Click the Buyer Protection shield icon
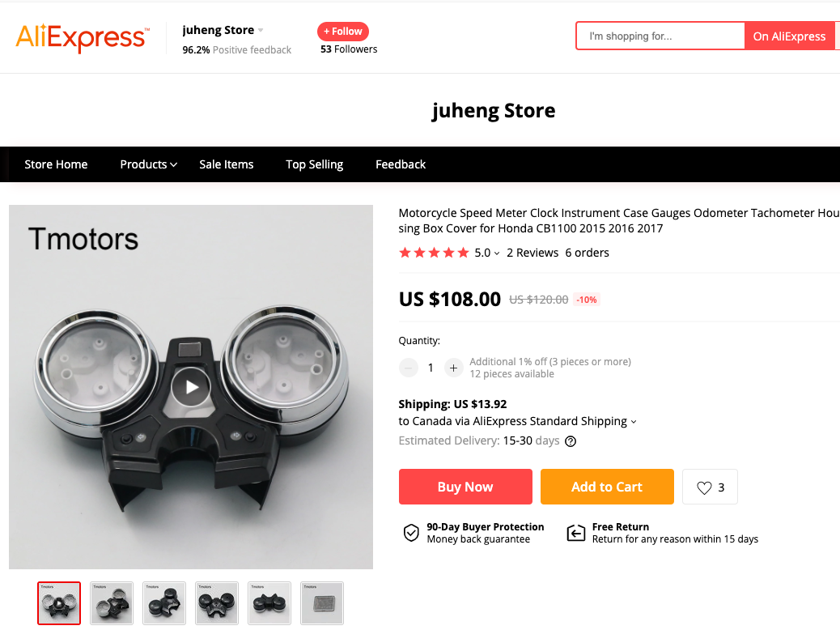Screen dimensions: 840x630 click(411, 533)
